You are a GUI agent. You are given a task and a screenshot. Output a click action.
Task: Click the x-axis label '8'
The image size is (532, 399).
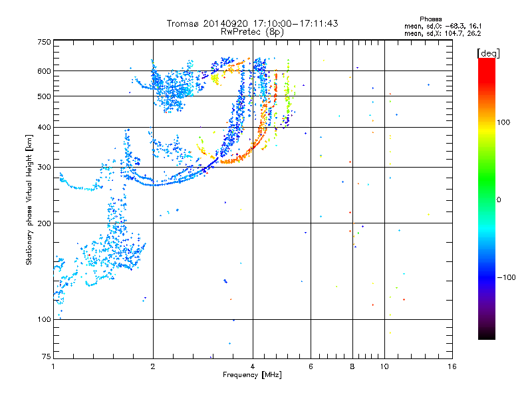[352, 366]
